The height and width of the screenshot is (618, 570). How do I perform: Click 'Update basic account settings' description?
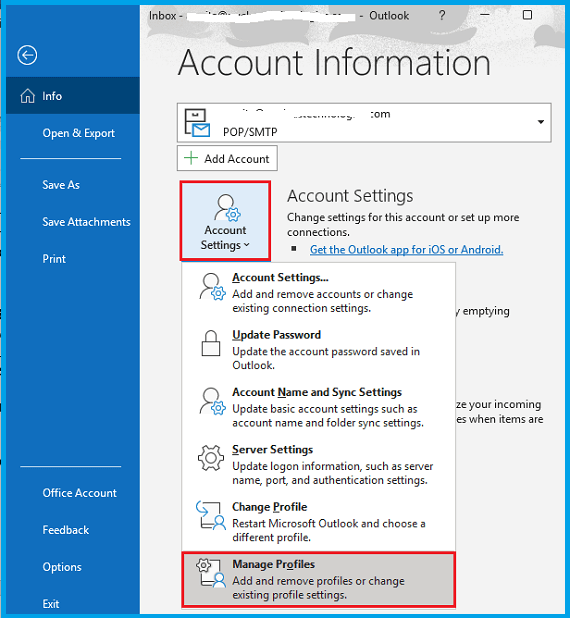coord(328,416)
